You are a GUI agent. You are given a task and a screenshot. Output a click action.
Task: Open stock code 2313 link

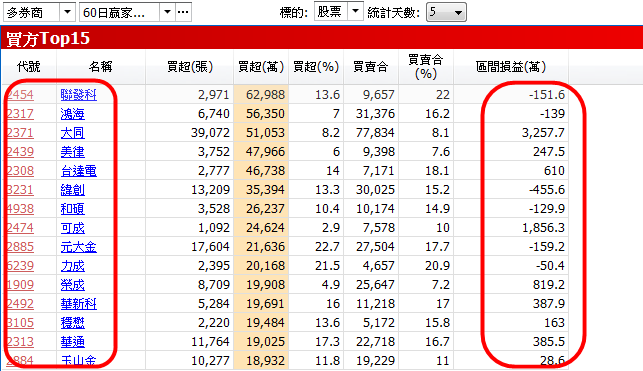pyautogui.click(x=20, y=341)
